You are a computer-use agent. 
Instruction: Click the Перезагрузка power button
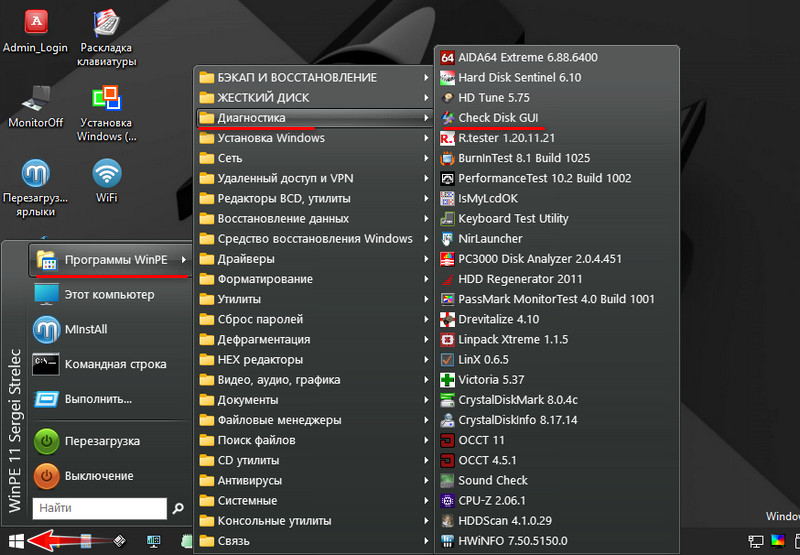[x=110, y=441]
